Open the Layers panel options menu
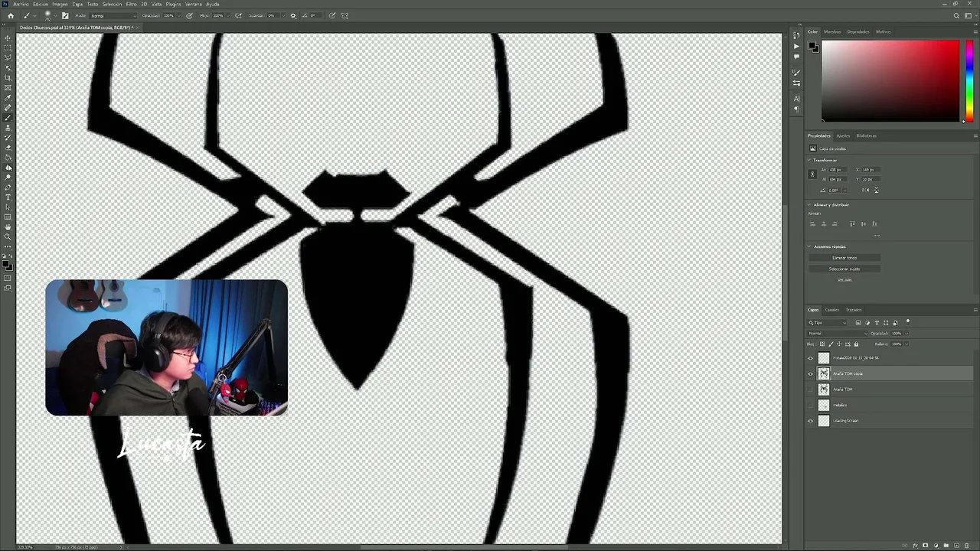The image size is (980, 551). 975,310
